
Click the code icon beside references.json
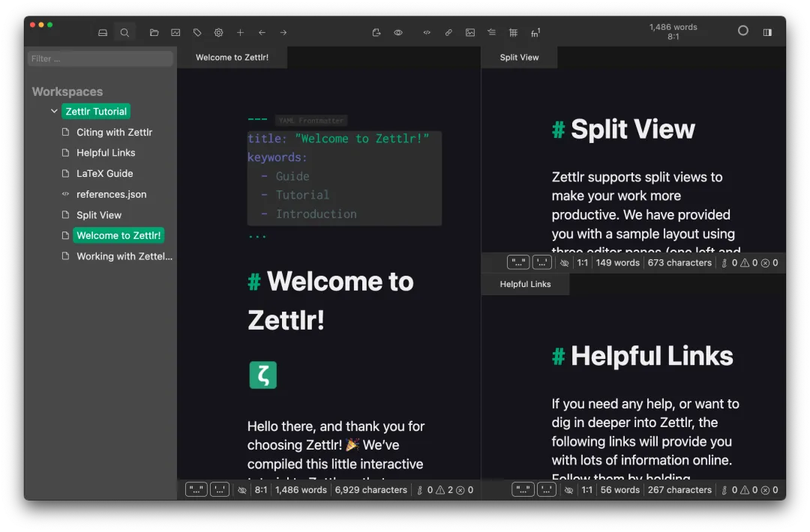tap(65, 195)
